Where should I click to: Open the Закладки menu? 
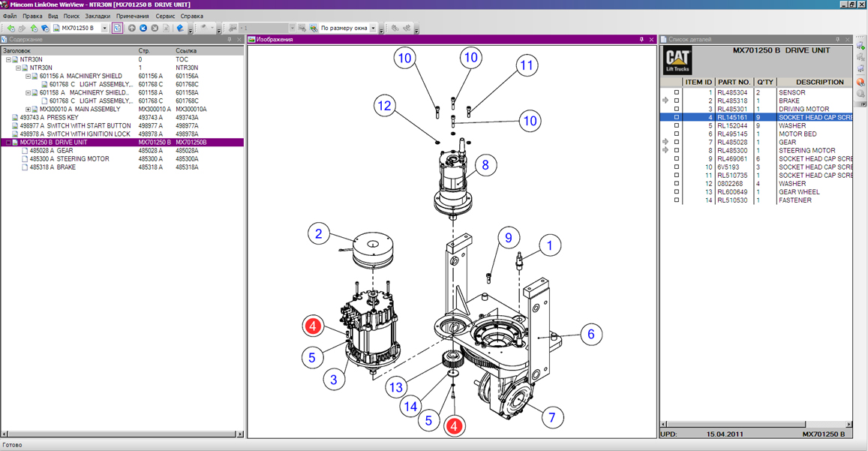pos(97,16)
